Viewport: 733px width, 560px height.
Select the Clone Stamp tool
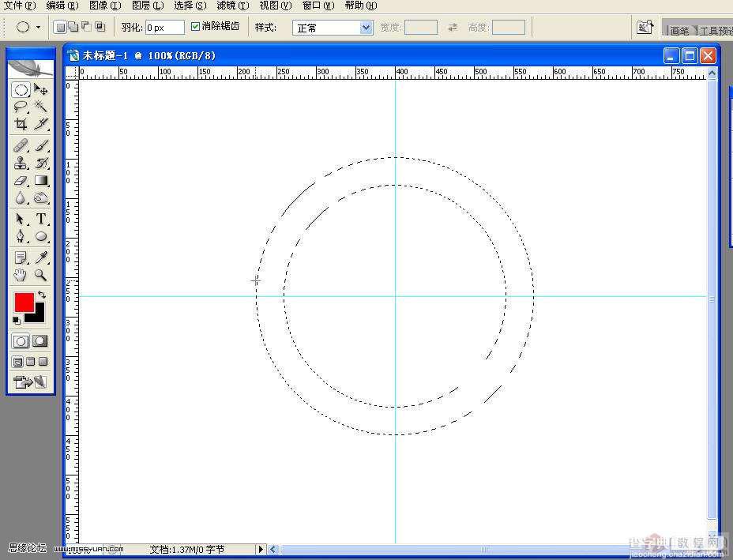[21, 163]
